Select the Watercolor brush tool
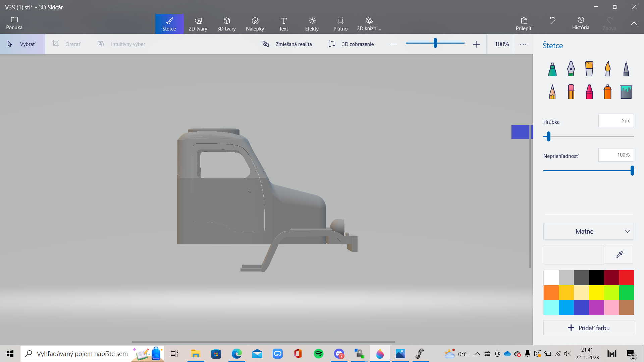 [608, 69]
